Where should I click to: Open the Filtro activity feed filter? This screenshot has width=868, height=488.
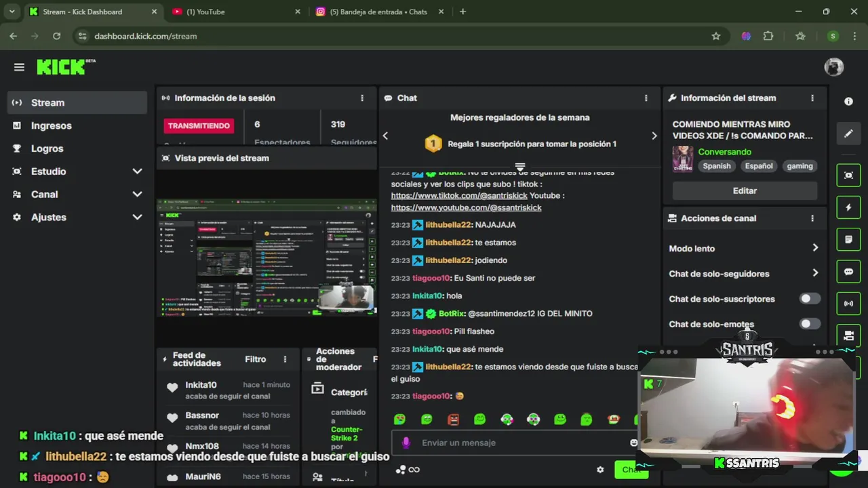click(256, 359)
